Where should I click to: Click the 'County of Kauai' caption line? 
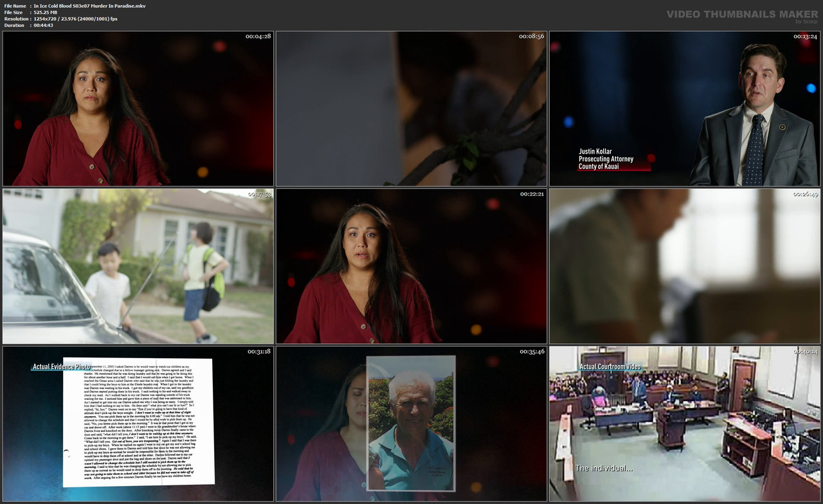pyautogui.click(x=599, y=166)
